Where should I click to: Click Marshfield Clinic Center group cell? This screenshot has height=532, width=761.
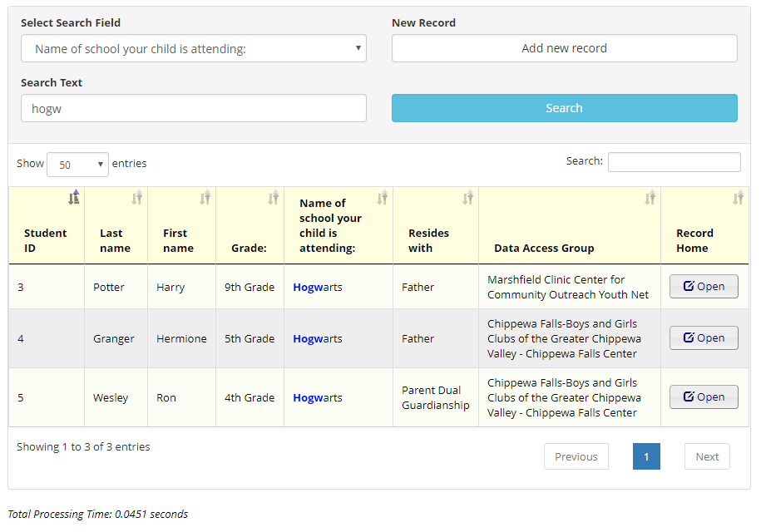point(568,287)
